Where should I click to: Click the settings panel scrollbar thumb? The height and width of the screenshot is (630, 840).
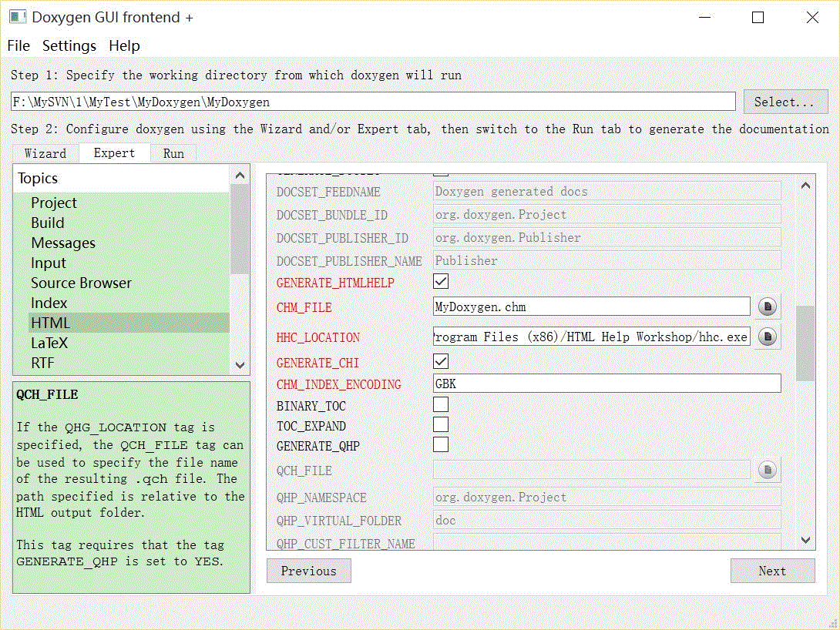click(805, 343)
